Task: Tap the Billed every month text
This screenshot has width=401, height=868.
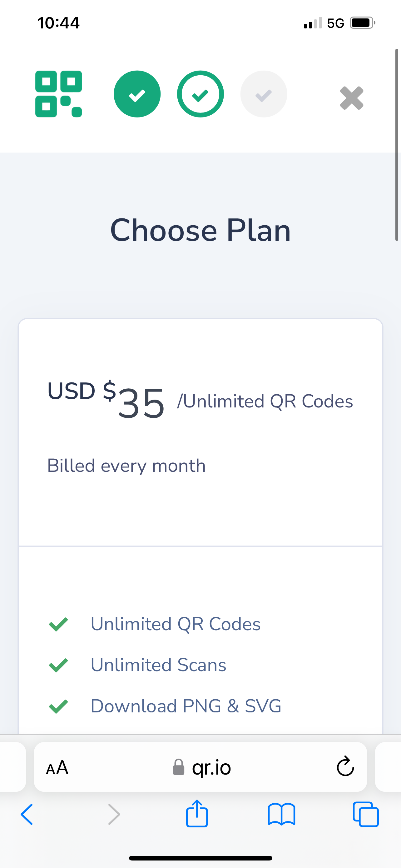Action: tap(126, 466)
